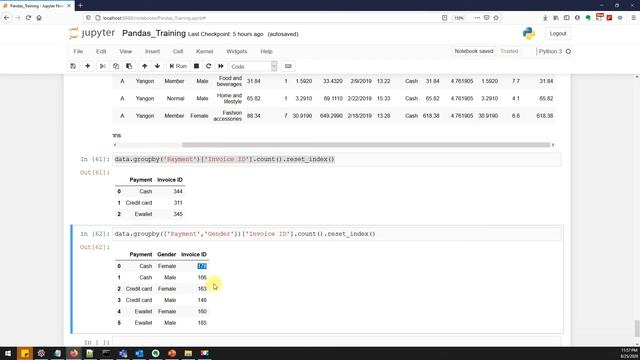This screenshot has height=360, width=640.
Task: Open Firefox library icon
Action: pos(556,18)
